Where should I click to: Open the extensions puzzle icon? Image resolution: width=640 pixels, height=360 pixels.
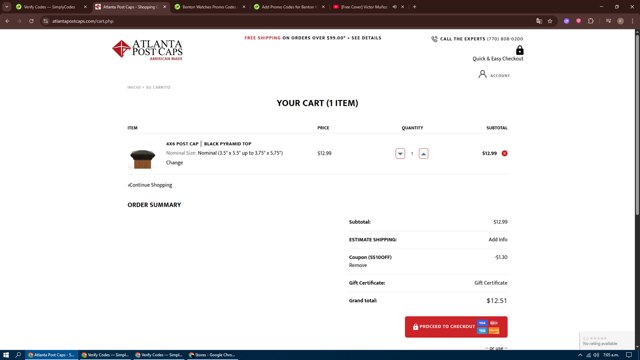click(591, 21)
